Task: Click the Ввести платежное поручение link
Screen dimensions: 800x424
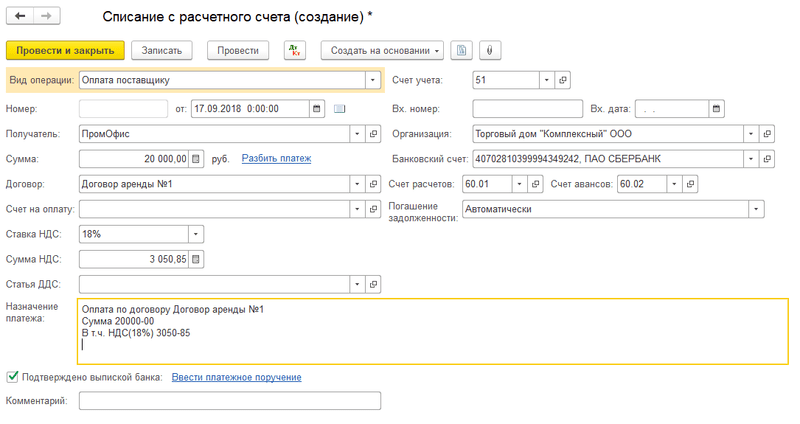Action: pyautogui.click(x=236, y=377)
